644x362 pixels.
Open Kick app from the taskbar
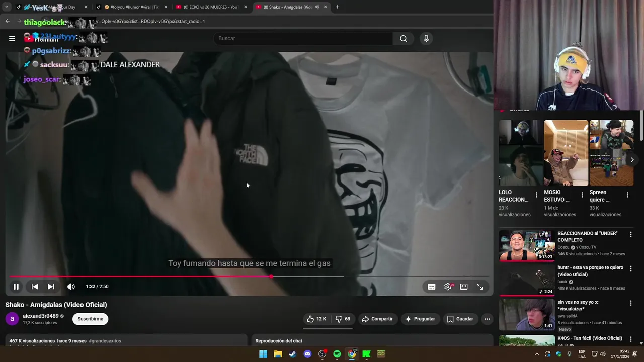coord(366,354)
